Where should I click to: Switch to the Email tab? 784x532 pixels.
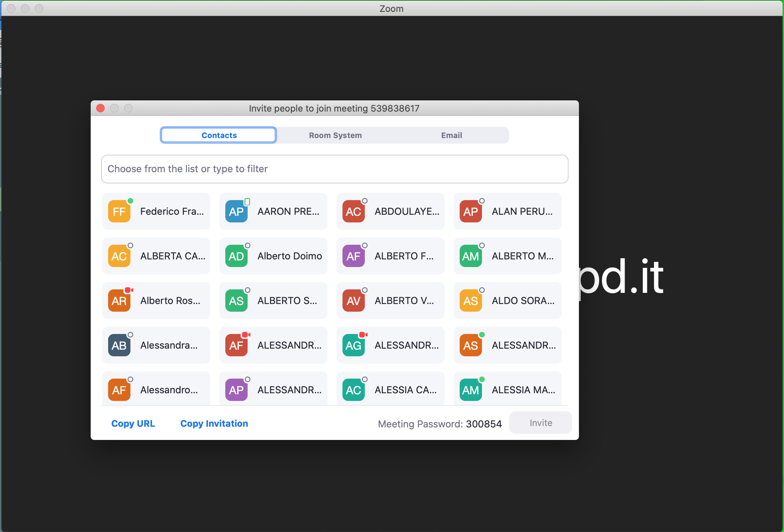click(x=451, y=135)
